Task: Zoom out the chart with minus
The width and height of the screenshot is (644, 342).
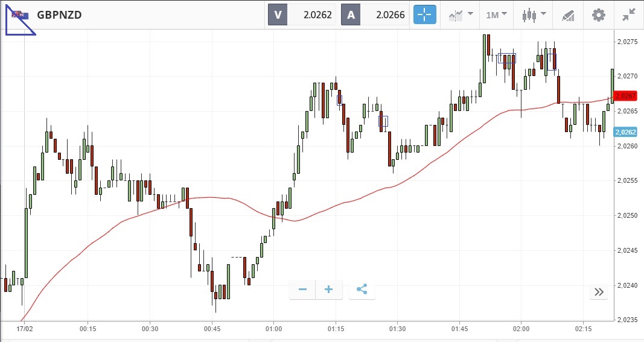Action: point(302,290)
